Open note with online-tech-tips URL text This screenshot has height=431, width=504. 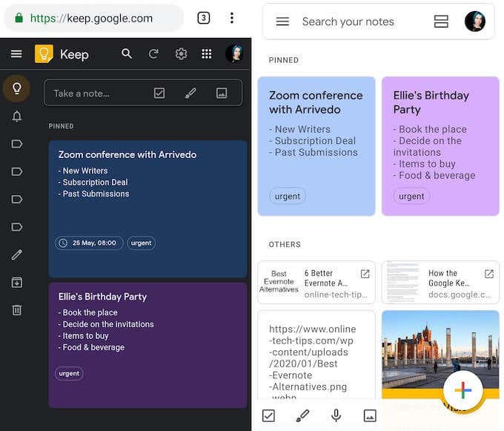[316, 355]
